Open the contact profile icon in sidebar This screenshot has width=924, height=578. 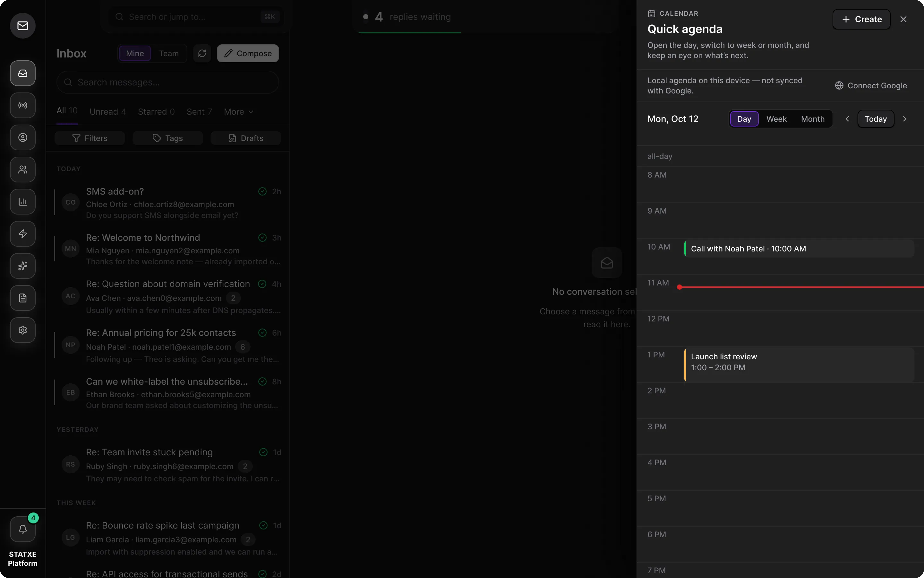[23, 137]
